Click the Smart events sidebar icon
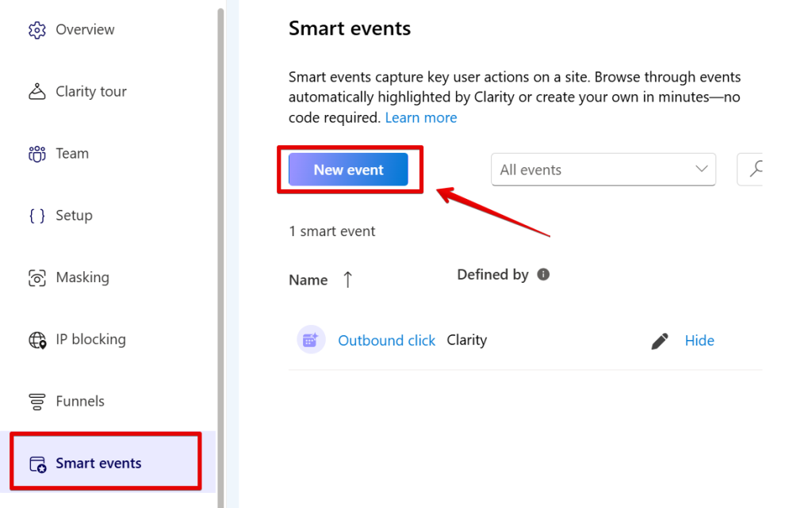812x508 pixels. click(37, 464)
